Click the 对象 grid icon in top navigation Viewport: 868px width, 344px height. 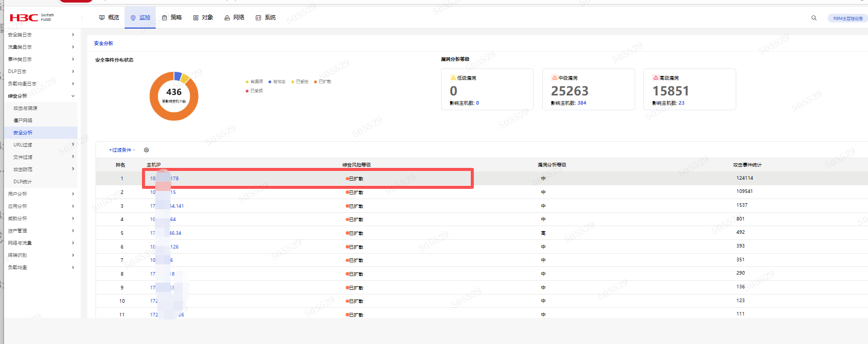pyautogui.click(x=196, y=18)
